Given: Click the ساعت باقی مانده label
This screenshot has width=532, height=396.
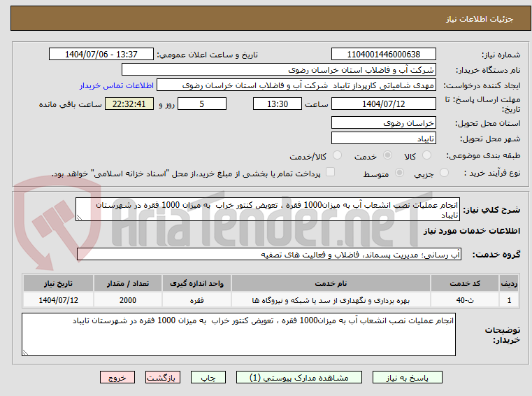Looking at the screenshot, I should pos(70,104).
